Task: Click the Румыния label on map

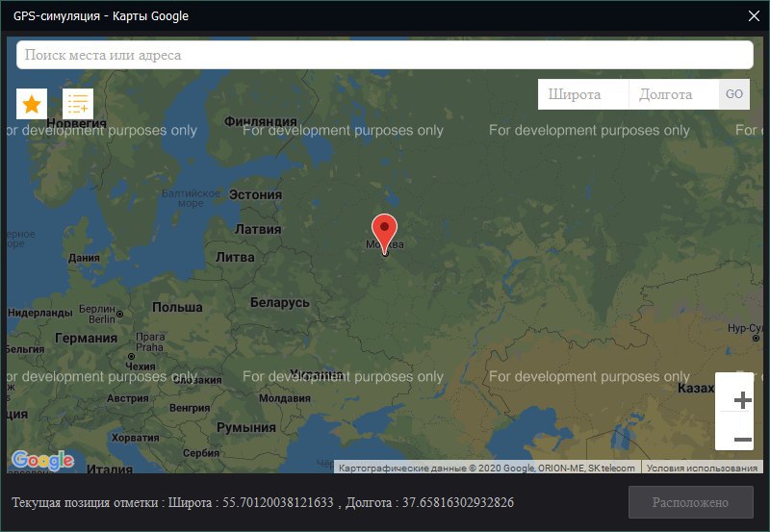Action: pyautogui.click(x=246, y=427)
